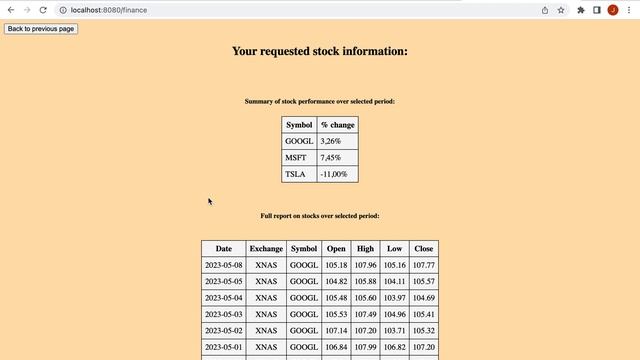The height and width of the screenshot is (360, 640).
Task: Click the share page icon
Action: pos(545,10)
